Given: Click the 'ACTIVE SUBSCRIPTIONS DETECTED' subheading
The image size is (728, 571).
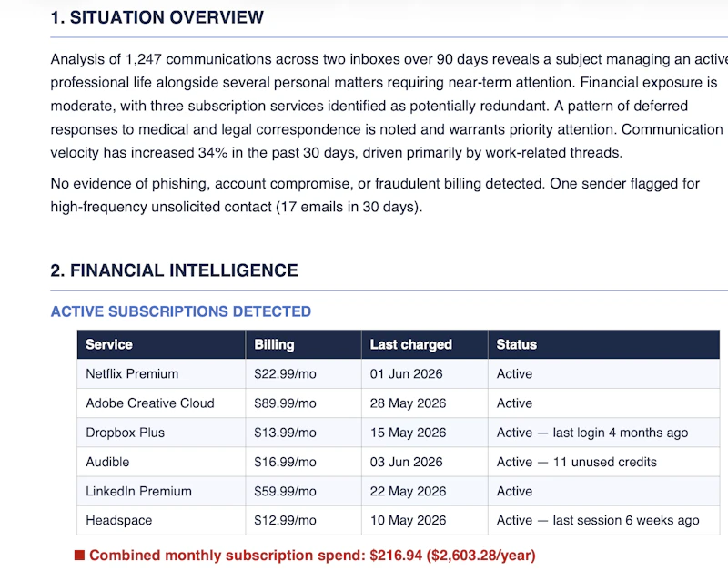Looking at the screenshot, I should pos(180,311).
